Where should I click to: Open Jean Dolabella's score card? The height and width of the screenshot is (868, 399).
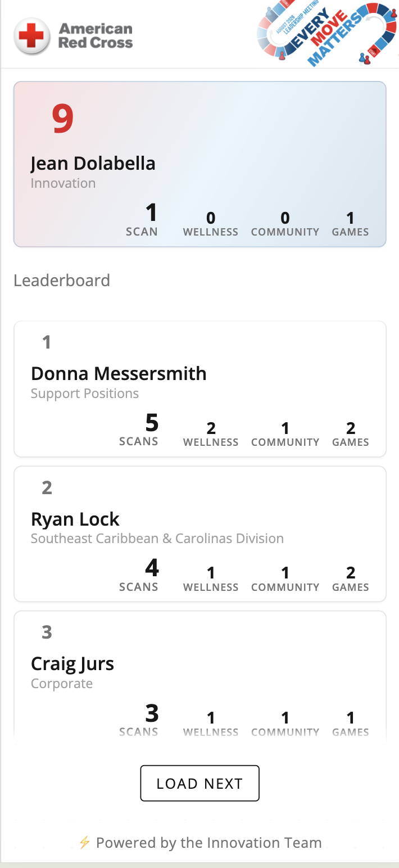click(x=200, y=164)
